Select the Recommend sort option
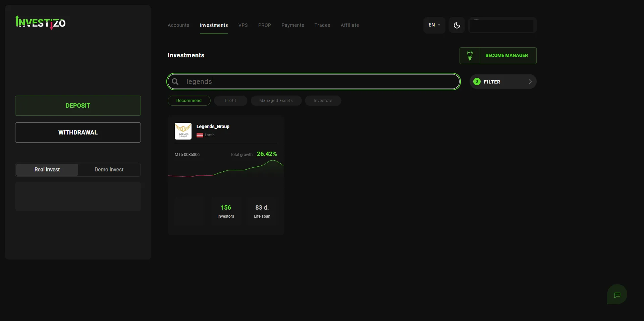 click(189, 101)
